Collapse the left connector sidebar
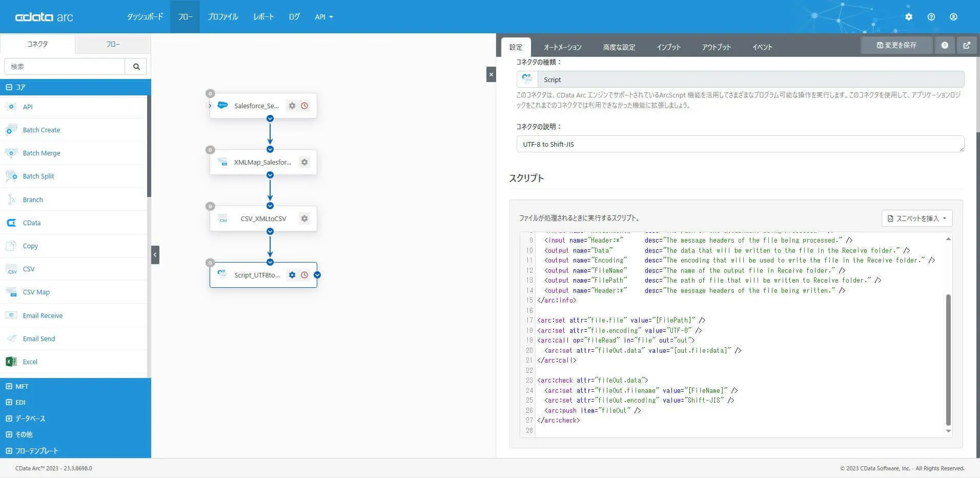The width and height of the screenshot is (980, 478). 155,255
